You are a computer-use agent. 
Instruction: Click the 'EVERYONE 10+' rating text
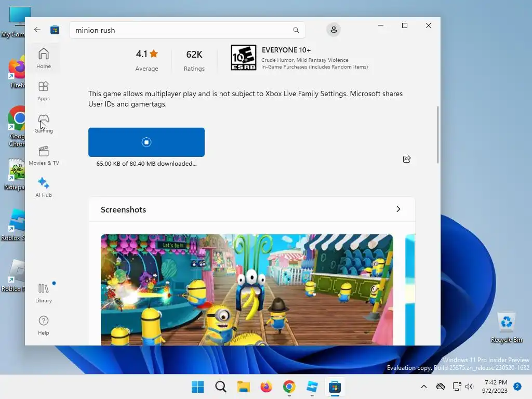pos(286,50)
